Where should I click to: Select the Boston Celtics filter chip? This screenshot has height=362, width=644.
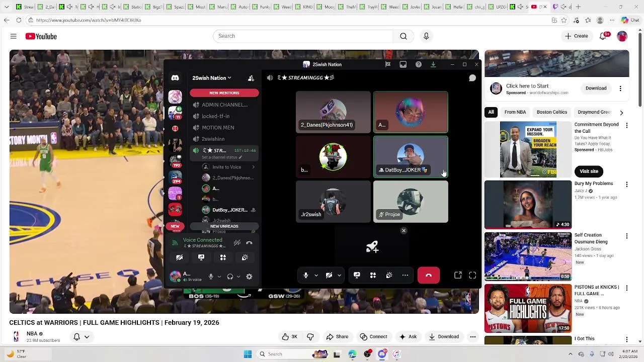pyautogui.click(x=552, y=112)
